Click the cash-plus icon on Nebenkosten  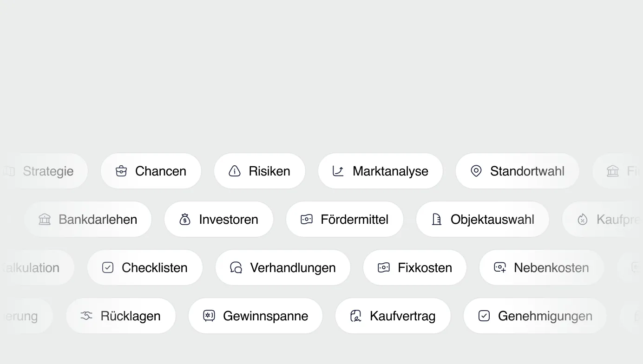click(499, 267)
